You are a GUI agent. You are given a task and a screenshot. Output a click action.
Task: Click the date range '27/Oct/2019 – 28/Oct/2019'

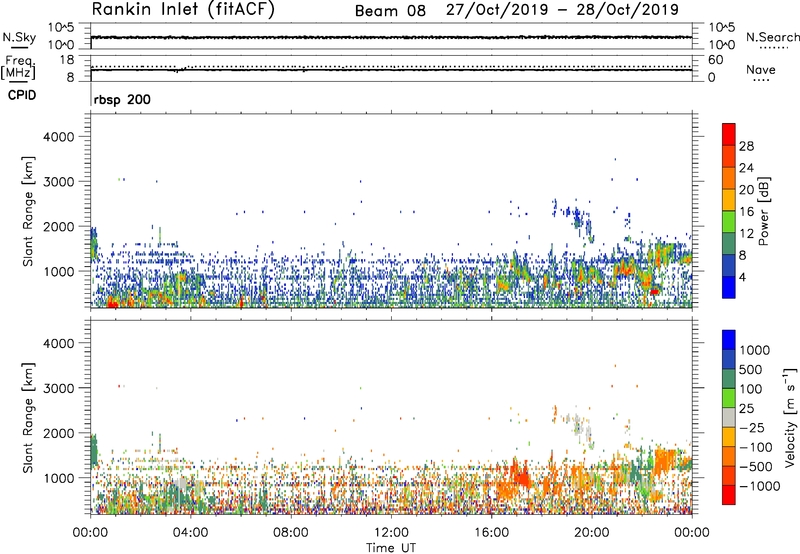point(562,10)
